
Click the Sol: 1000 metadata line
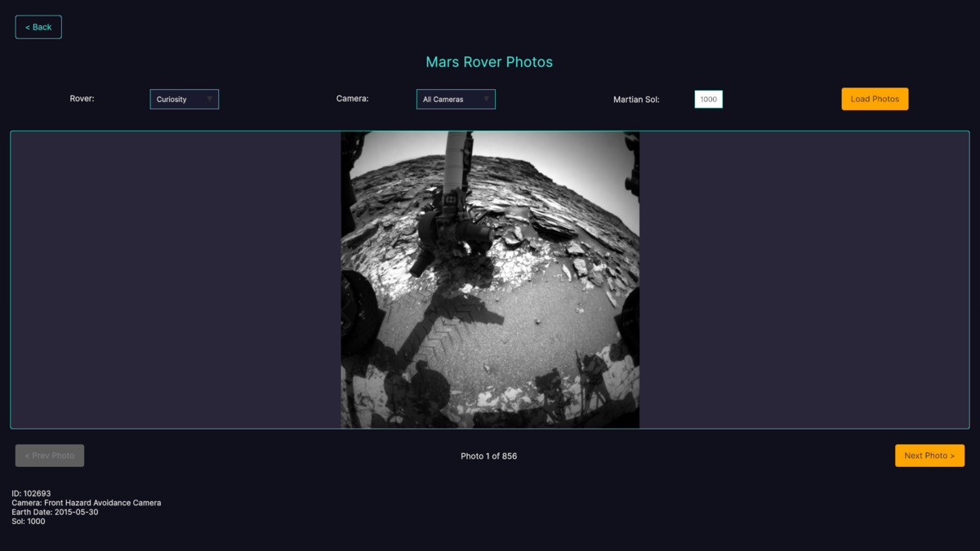[29, 521]
